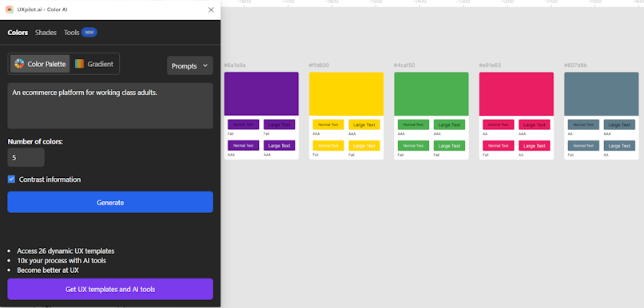Select the green #4caf50 swatch
Screen dimensions: 644x308
[431, 93]
